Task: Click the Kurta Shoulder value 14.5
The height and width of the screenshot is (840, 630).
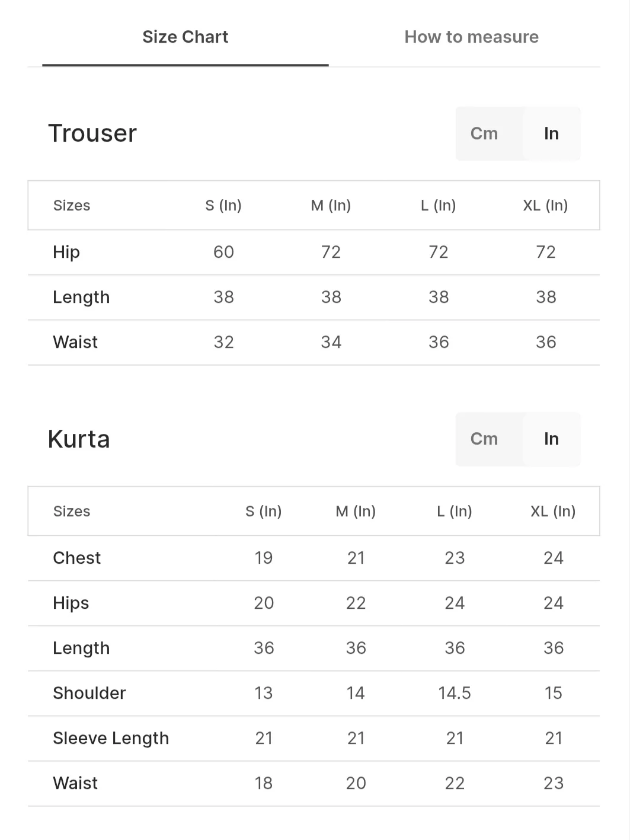Action: pos(455,693)
